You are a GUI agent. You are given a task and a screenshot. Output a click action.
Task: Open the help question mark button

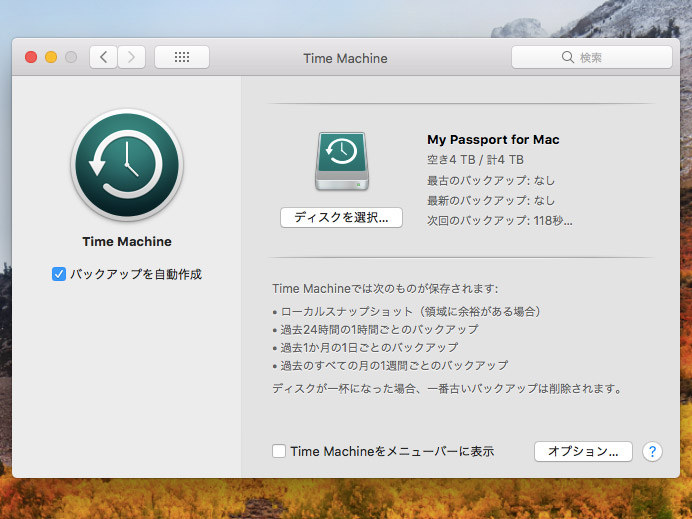652,451
